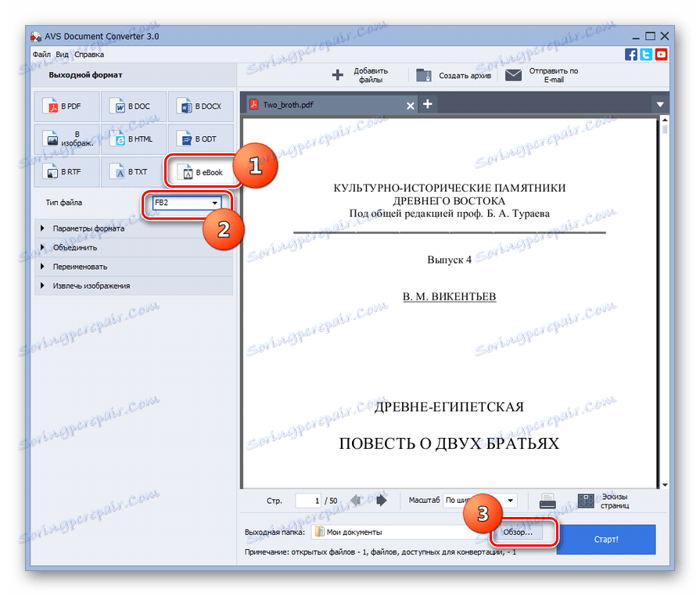Select the B PDF output format
Image resolution: width=700 pixels, height=596 pixels.
tap(66, 106)
